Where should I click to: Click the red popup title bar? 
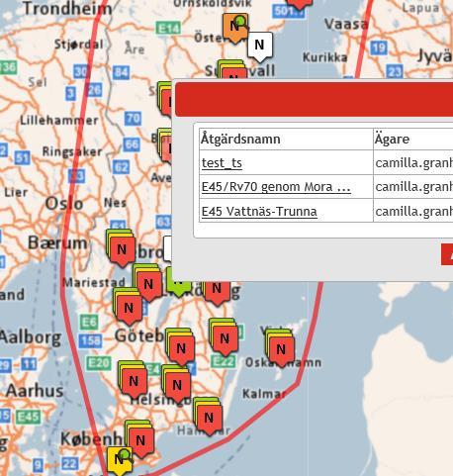315,99
